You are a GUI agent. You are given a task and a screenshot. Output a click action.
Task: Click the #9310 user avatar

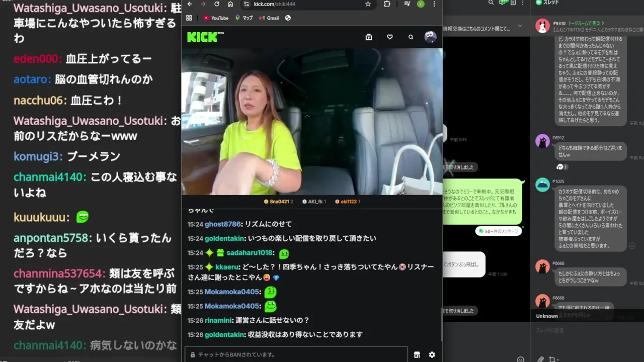(x=542, y=26)
